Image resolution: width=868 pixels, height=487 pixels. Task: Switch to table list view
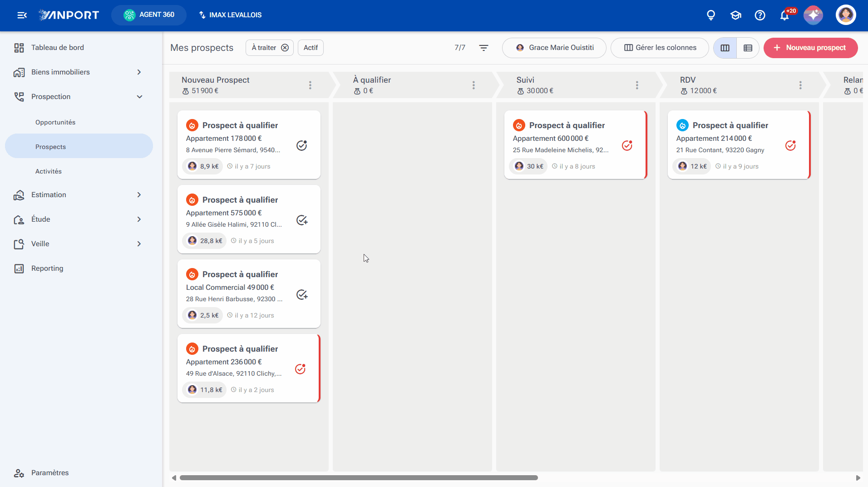point(748,48)
